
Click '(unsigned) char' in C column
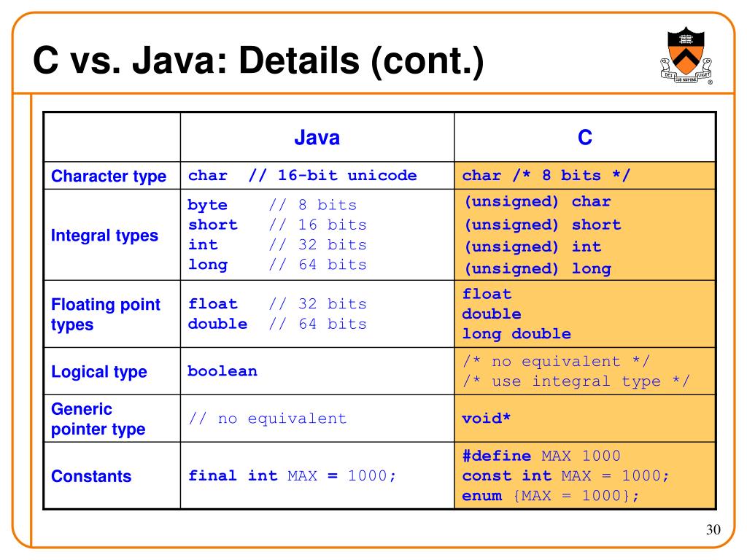[538, 202]
